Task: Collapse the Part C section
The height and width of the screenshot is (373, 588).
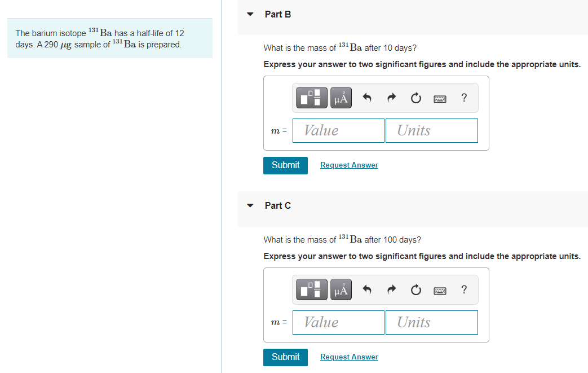Action: click(x=250, y=205)
